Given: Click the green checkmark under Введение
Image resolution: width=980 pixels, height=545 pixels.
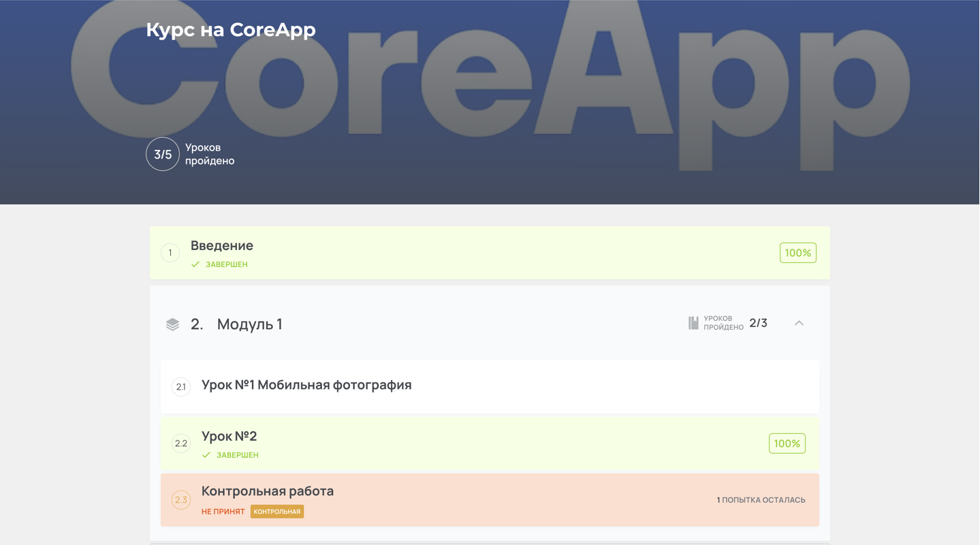Looking at the screenshot, I should click(195, 264).
